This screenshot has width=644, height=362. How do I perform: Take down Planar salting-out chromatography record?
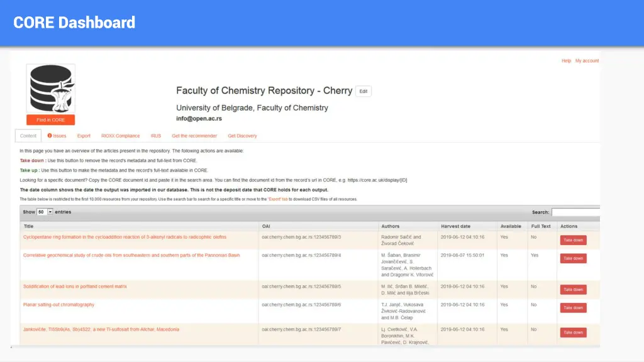pyautogui.click(x=573, y=307)
